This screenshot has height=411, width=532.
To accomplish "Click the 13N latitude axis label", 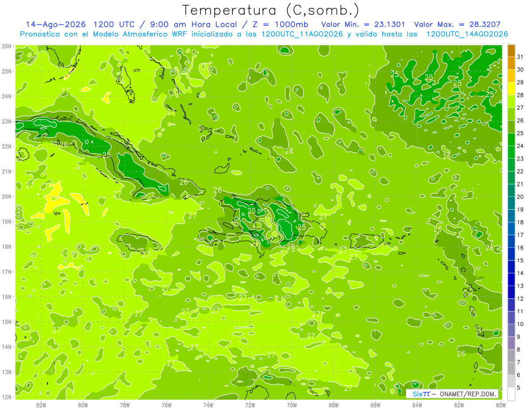I will [x=7, y=372].
